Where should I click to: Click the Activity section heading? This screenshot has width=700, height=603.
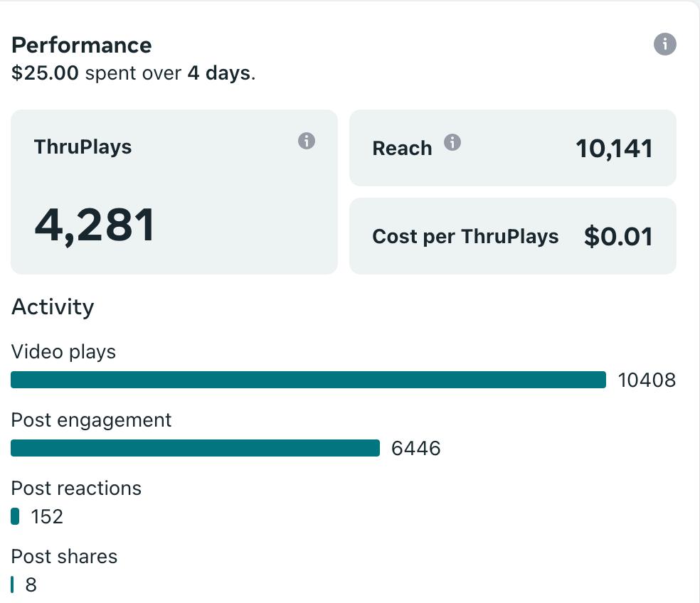pyautogui.click(x=53, y=306)
